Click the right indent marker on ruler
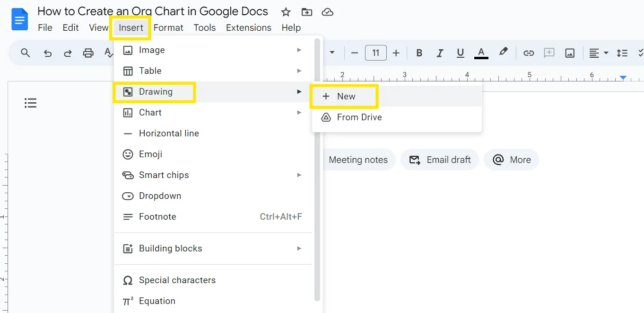Viewport: 644px width, 313px height. pyautogui.click(x=623, y=77)
